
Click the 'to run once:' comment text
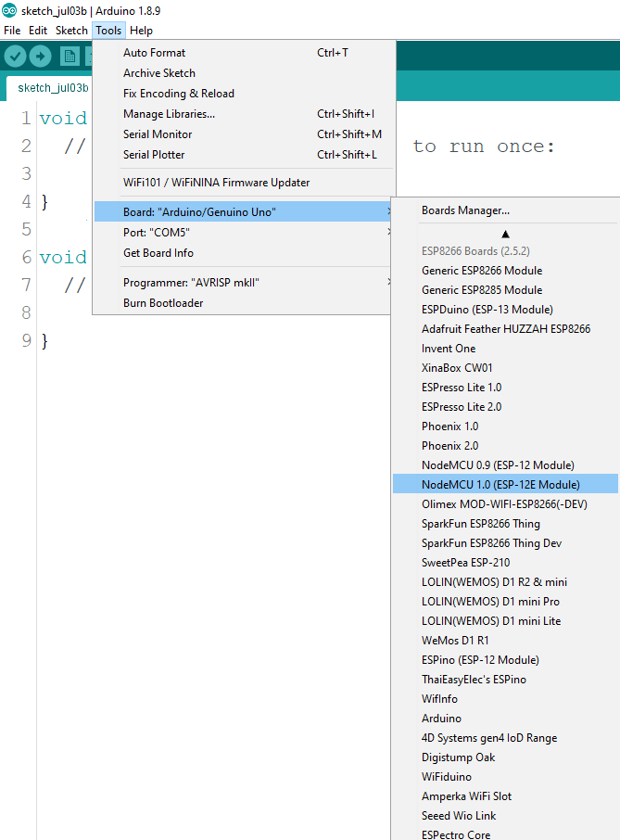tap(484, 146)
